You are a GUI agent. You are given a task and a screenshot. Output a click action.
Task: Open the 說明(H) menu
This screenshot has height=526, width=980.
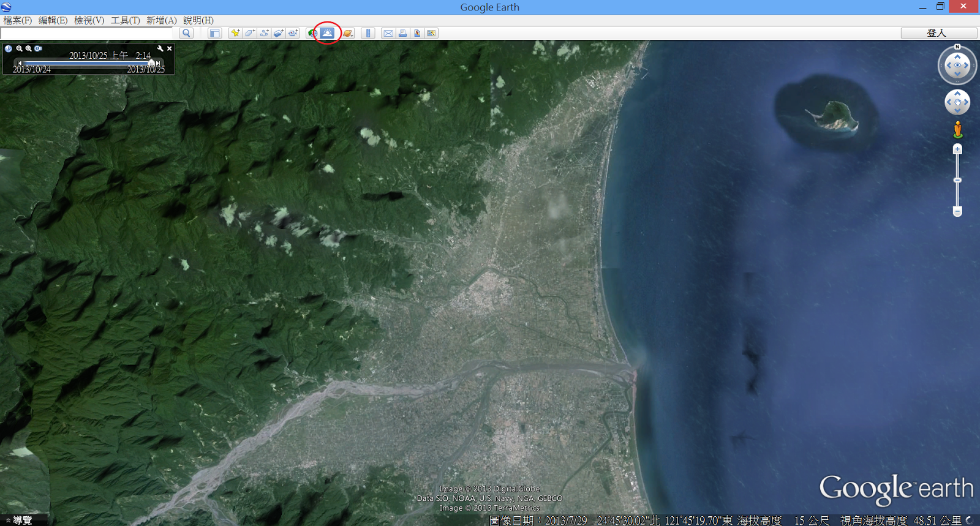point(198,20)
